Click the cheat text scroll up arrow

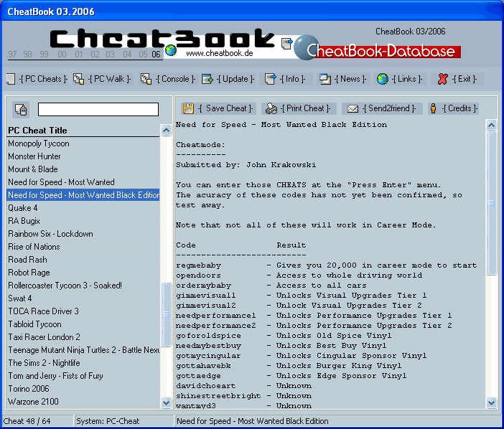click(x=492, y=125)
